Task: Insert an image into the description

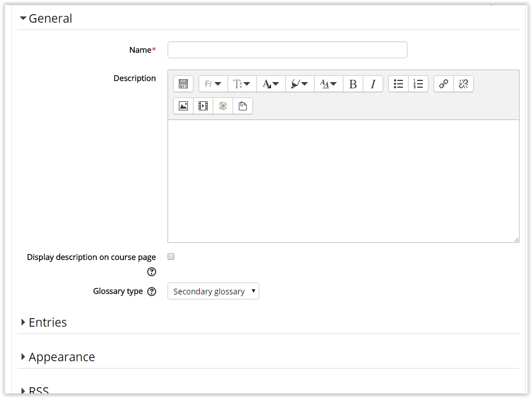Action: tap(183, 106)
